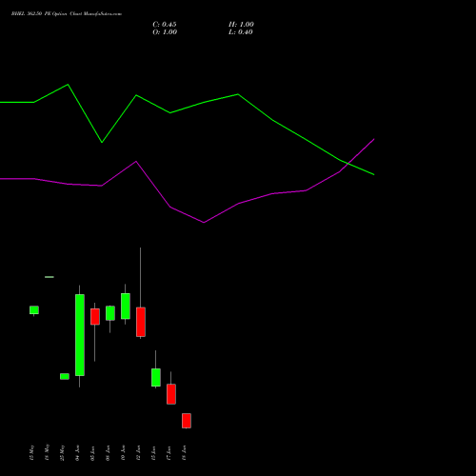Click the tall green candle above 04 Jun
This screenshot has width=476, height=476.
click(80, 335)
